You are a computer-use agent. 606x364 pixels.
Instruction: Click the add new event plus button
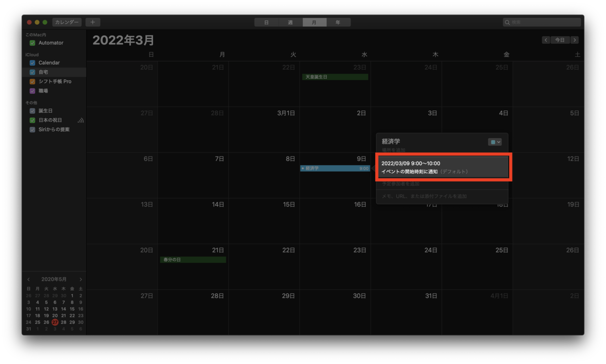(x=93, y=22)
